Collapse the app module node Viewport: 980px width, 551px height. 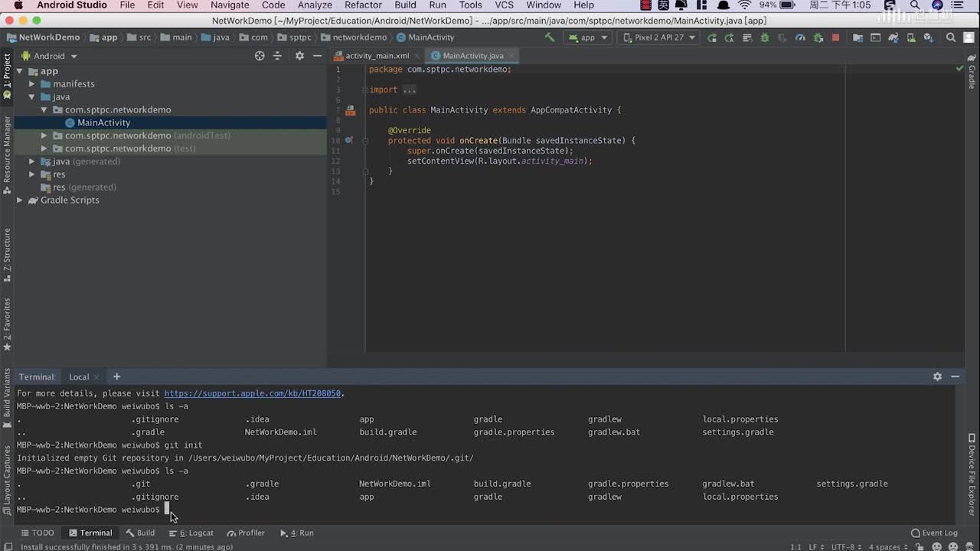(x=19, y=71)
